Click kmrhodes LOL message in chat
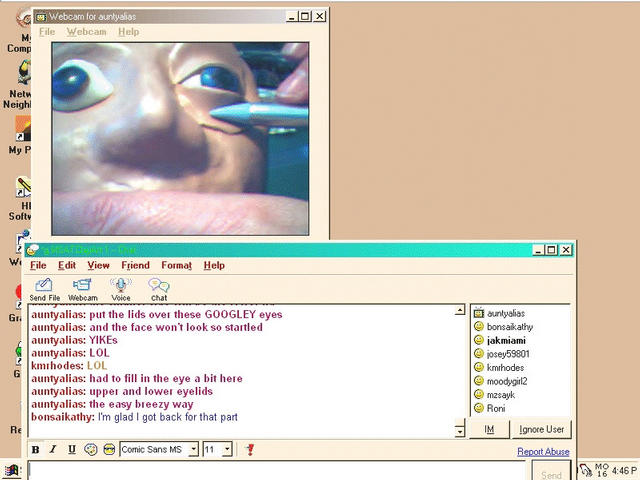Screen dimensions: 640x480 pos(69,366)
